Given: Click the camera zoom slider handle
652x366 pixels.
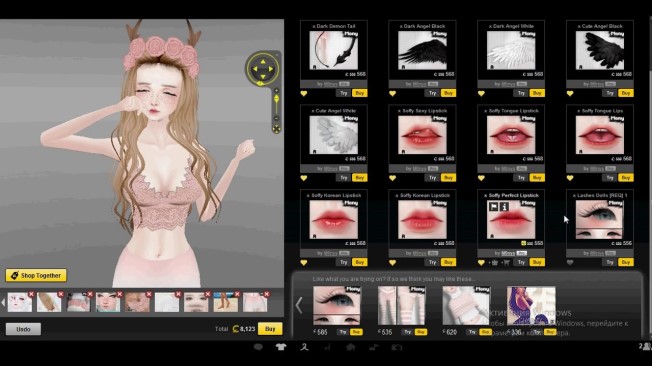Looking at the screenshot, I should [x=277, y=99].
